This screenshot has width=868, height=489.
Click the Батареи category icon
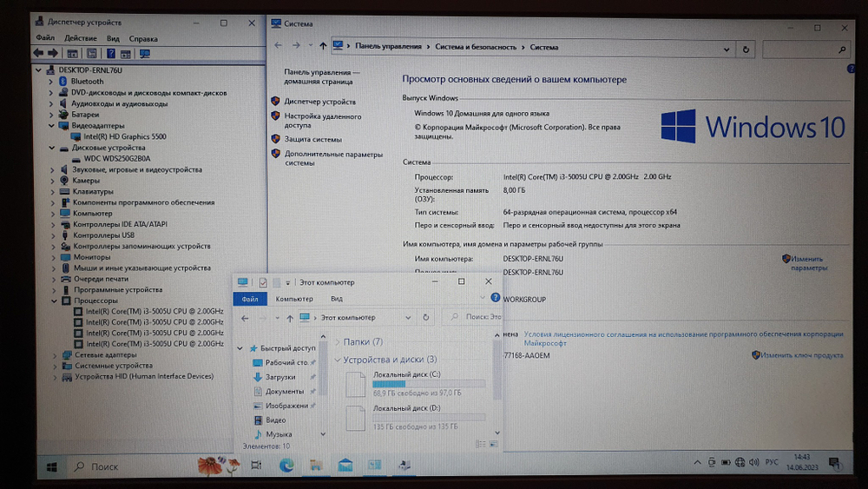point(63,115)
